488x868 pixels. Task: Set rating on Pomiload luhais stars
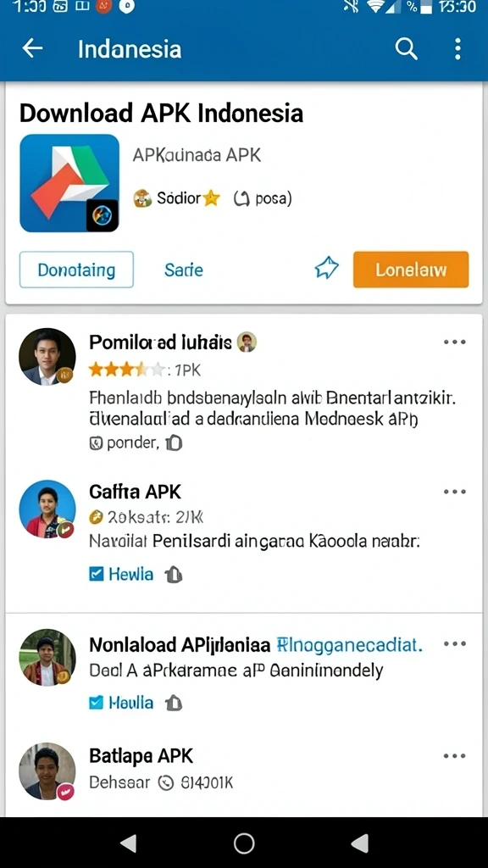coord(126,370)
